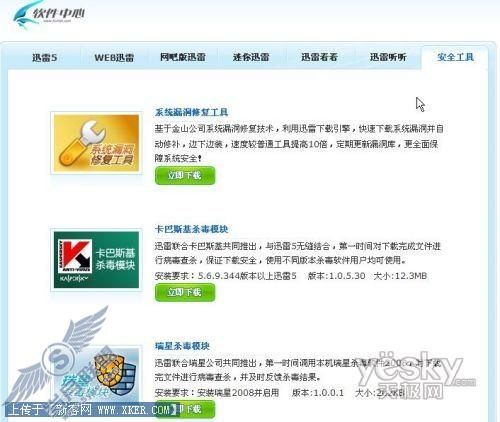This screenshot has height=422, width=500.
Task: Switch to the 迅雷听听 tab
Action: click(388, 57)
